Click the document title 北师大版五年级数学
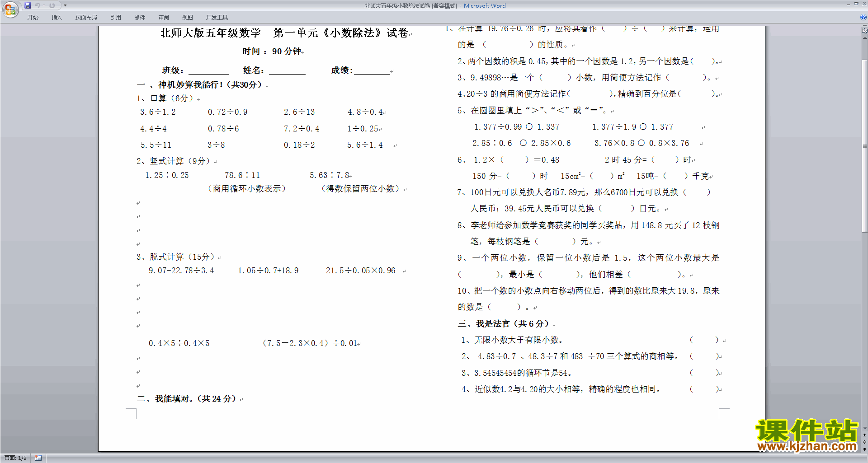868x463 pixels. tap(211, 33)
